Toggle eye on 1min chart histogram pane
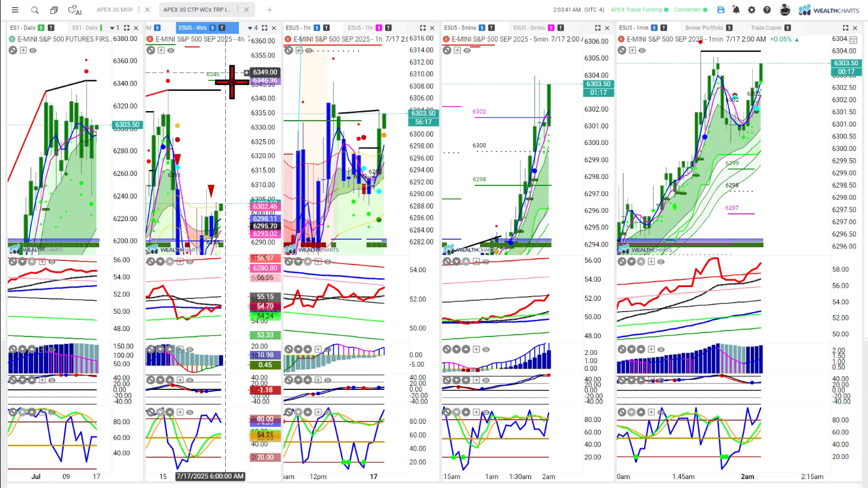The width and height of the screenshot is (868, 488). click(x=661, y=350)
